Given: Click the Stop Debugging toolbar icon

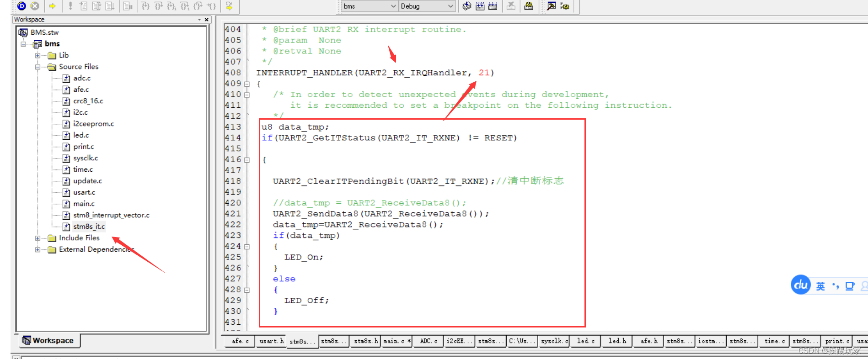Looking at the screenshot, I should click(35, 6).
